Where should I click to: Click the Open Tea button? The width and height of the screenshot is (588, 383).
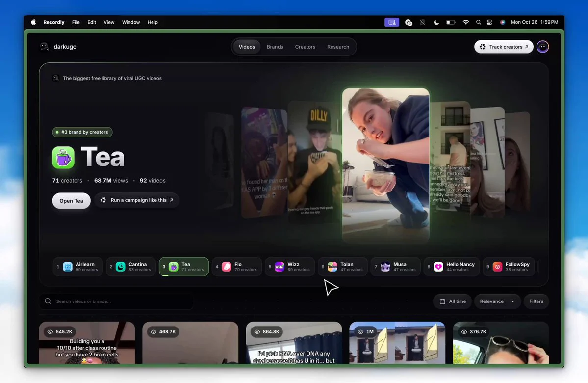tap(71, 200)
